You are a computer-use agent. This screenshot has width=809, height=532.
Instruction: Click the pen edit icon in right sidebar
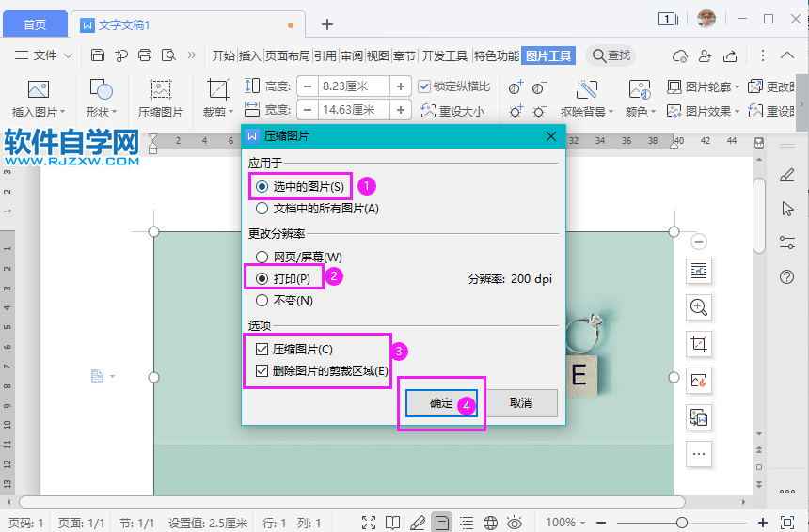click(786, 175)
